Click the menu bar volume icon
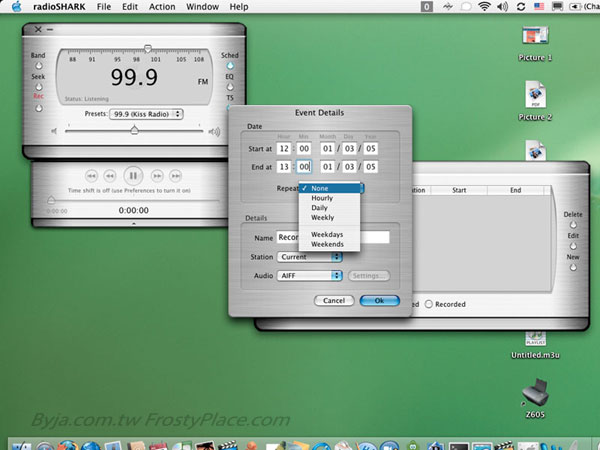 503,7
